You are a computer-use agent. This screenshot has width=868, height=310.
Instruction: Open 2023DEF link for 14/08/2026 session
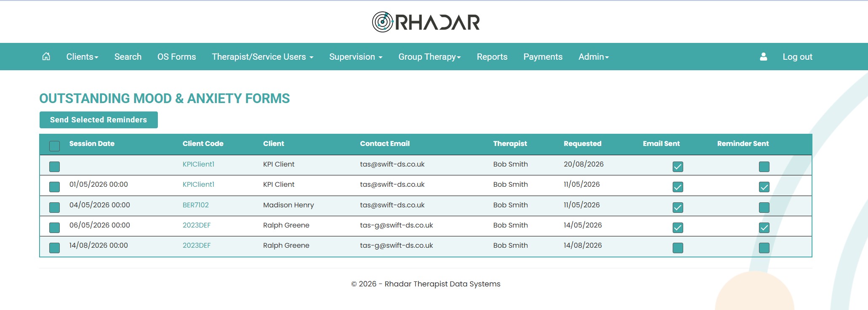tap(197, 245)
